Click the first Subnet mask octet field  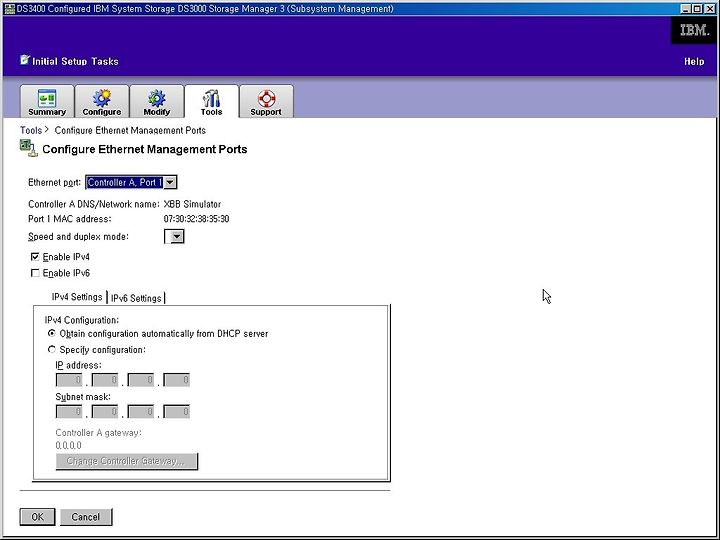click(69, 411)
